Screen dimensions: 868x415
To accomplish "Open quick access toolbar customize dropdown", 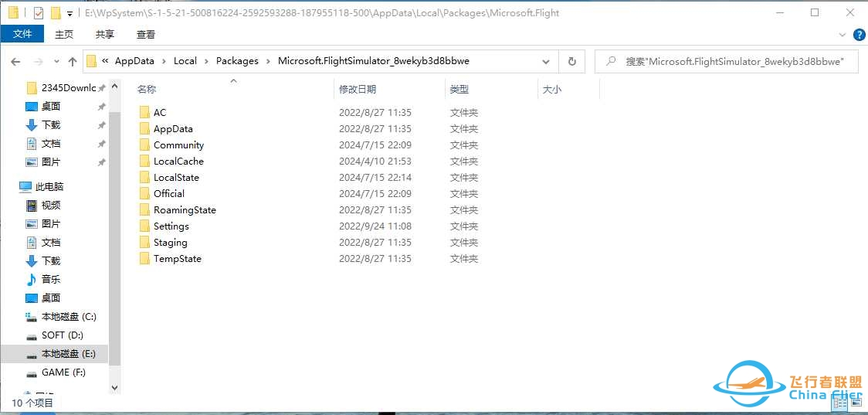I will pyautogui.click(x=70, y=12).
